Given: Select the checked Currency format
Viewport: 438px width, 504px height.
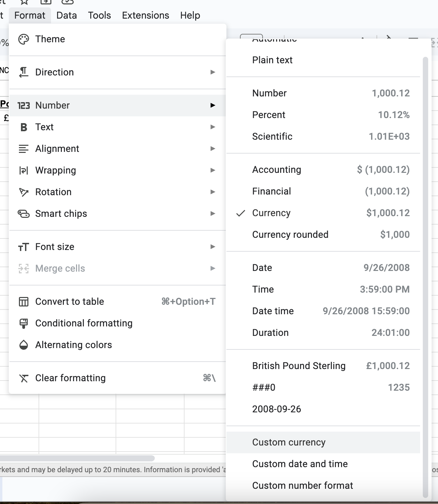Looking at the screenshot, I should [271, 213].
